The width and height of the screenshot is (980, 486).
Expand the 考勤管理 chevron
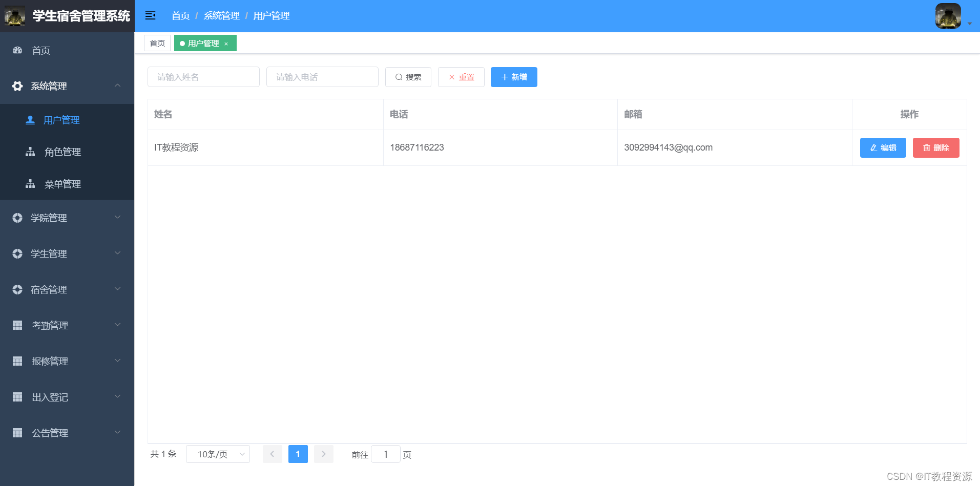point(118,325)
